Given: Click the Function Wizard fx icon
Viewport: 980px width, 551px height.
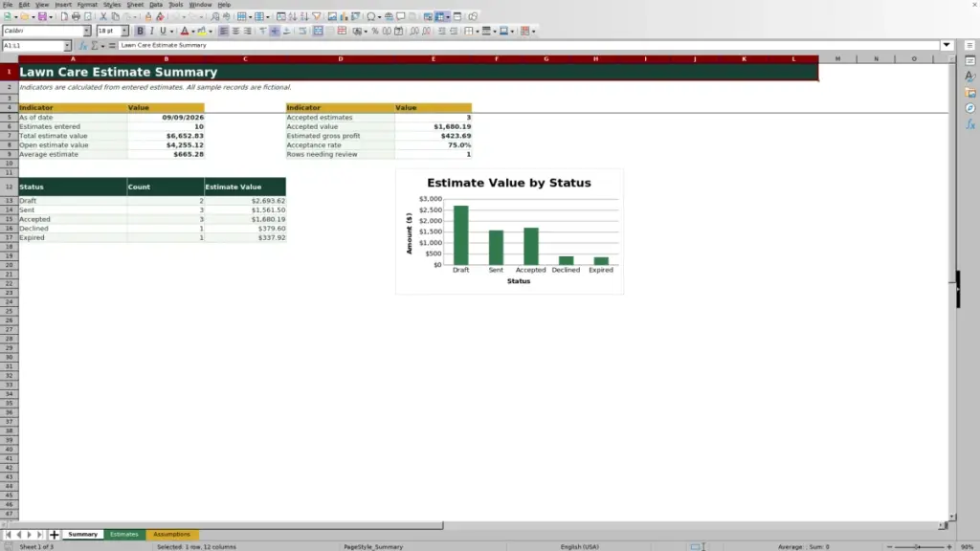Looking at the screenshot, I should point(82,46).
